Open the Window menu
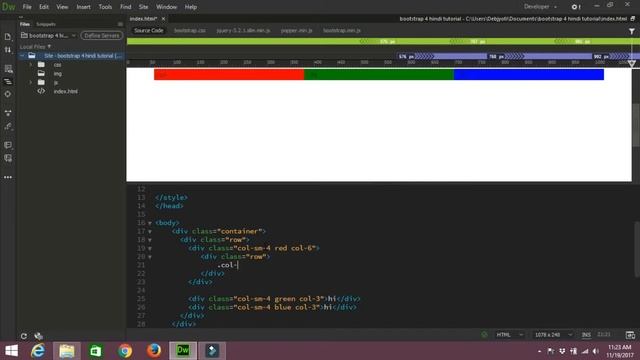The image size is (640, 360). click(x=167, y=7)
